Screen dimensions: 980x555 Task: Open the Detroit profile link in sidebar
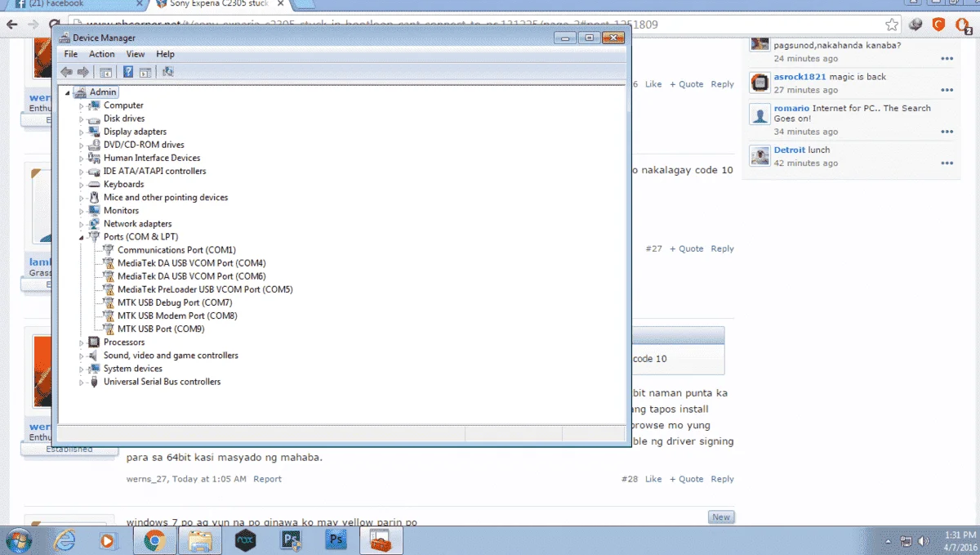789,150
